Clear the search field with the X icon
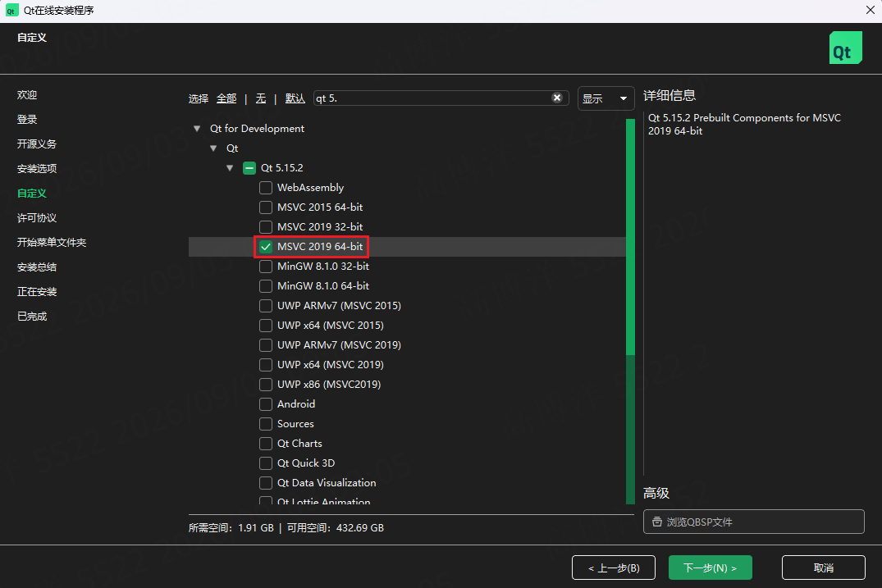Viewport: 882px width, 588px height. point(557,98)
